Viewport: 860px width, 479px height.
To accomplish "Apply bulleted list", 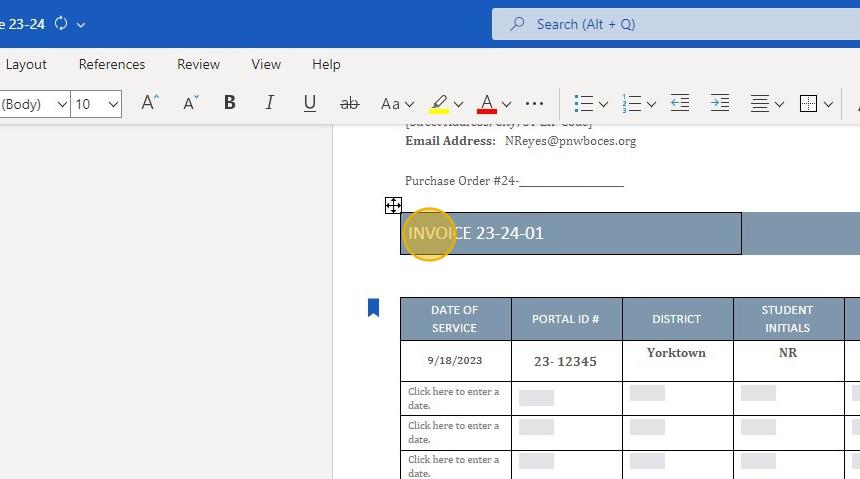I will click(584, 103).
